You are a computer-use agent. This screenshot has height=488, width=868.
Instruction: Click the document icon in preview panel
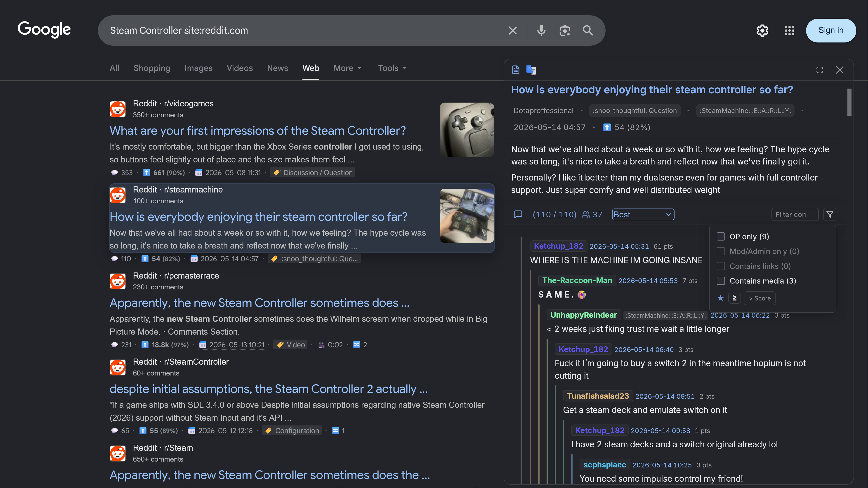pyautogui.click(x=516, y=70)
